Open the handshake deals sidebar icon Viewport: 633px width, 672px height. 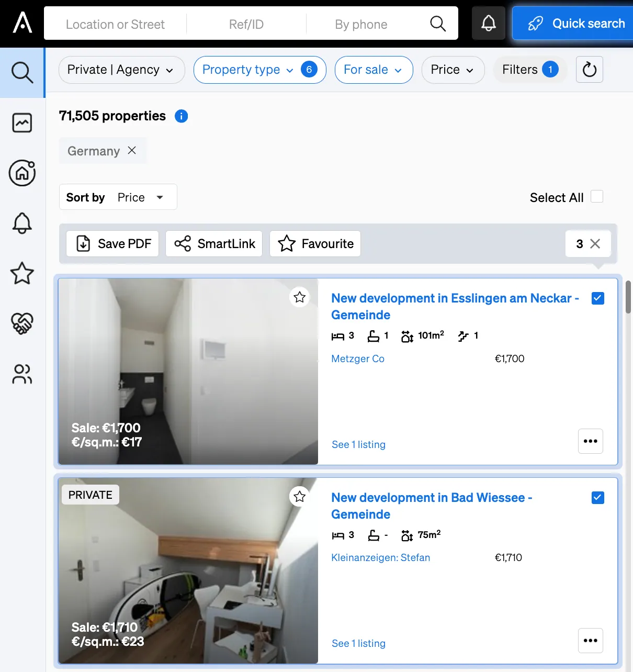22,323
